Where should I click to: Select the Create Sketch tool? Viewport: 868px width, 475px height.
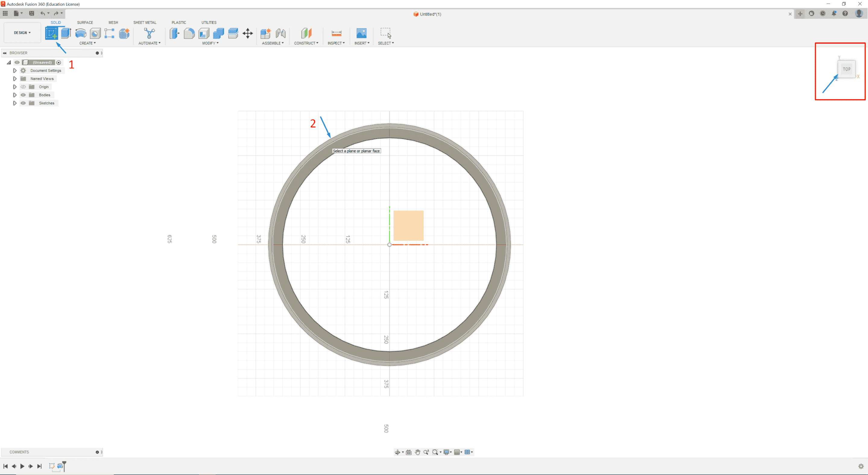click(x=52, y=33)
